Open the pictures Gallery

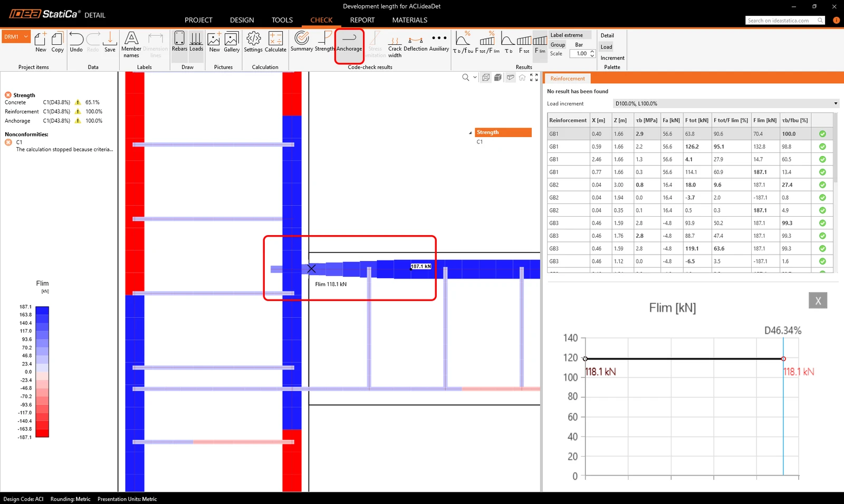232,42
